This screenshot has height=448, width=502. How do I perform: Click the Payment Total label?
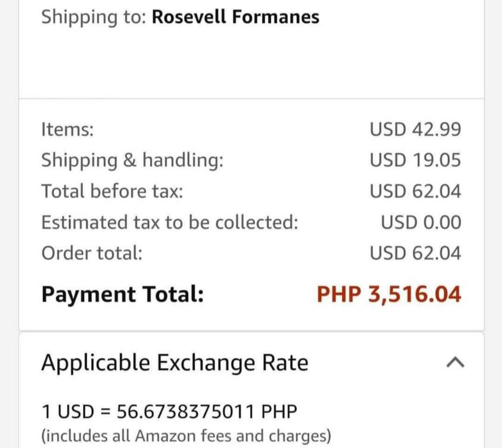coord(122,294)
